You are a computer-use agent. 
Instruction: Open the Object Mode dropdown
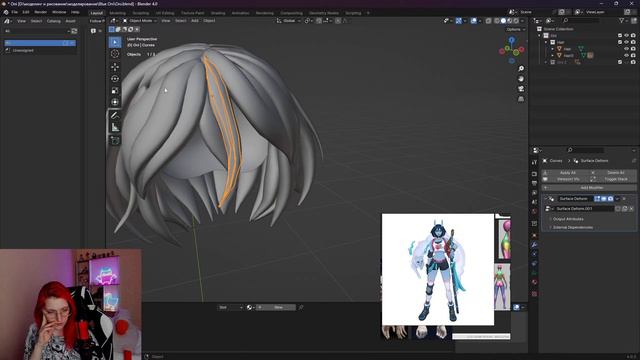(140, 21)
